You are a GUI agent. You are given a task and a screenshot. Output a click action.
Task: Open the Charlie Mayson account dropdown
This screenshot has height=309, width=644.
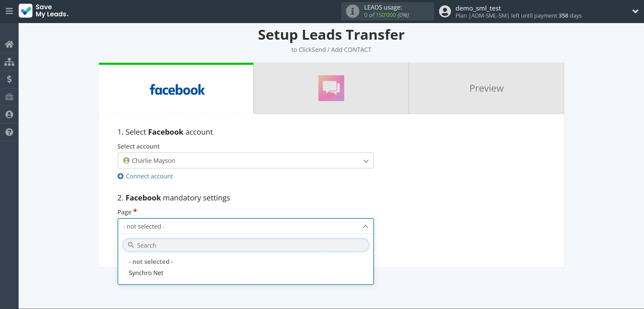pyautogui.click(x=245, y=160)
